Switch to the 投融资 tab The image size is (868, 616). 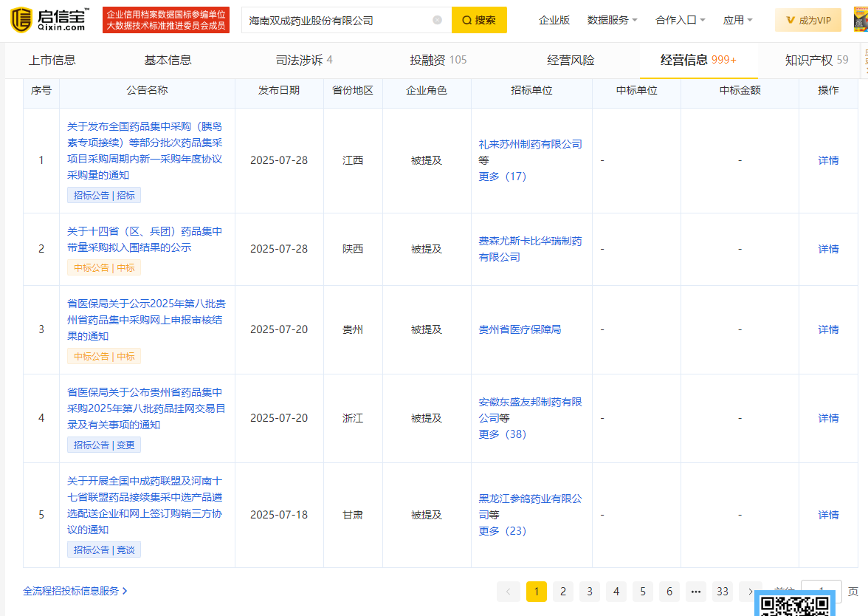tap(438, 60)
